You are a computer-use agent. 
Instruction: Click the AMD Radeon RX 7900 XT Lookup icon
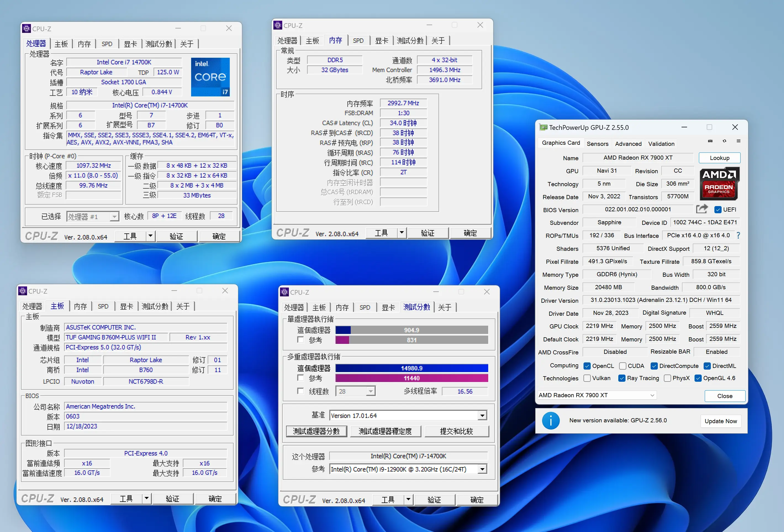pyautogui.click(x=717, y=159)
